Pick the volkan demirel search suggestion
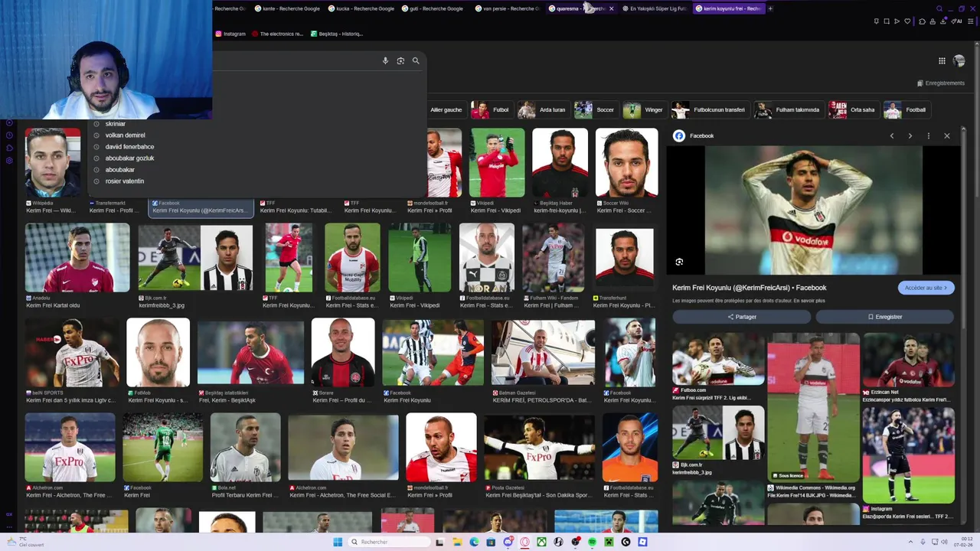This screenshot has height=551, width=980. [x=125, y=135]
